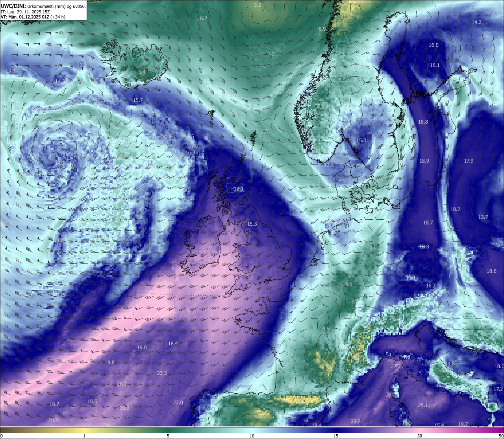This screenshot has width=504, height=439.
Task: Click the 17.9 value on the right side
Action: coord(469,161)
